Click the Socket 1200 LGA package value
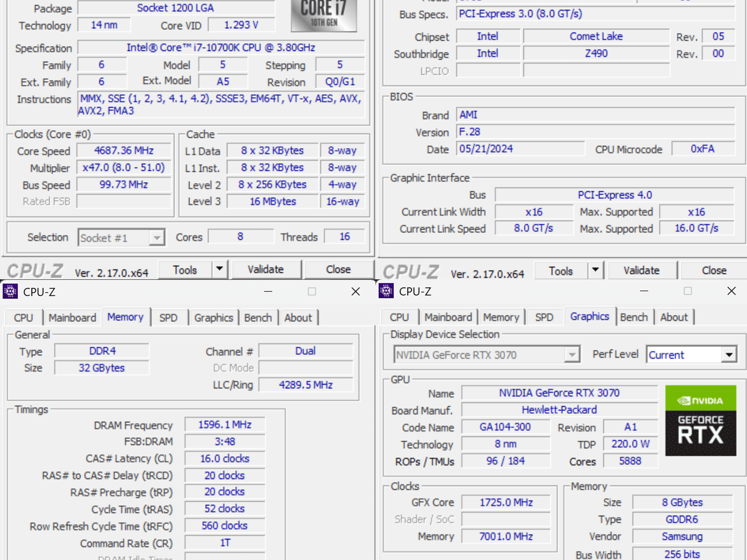 [x=176, y=8]
